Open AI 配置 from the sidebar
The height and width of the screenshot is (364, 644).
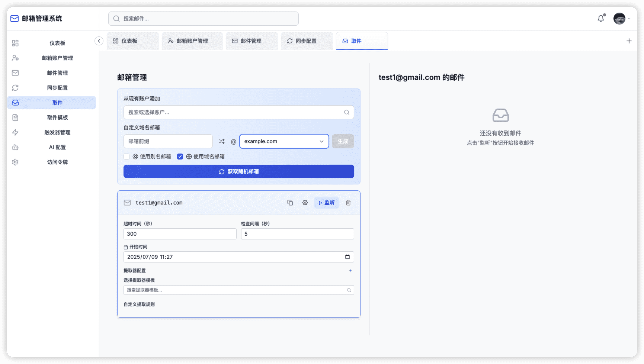click(51, 147)
